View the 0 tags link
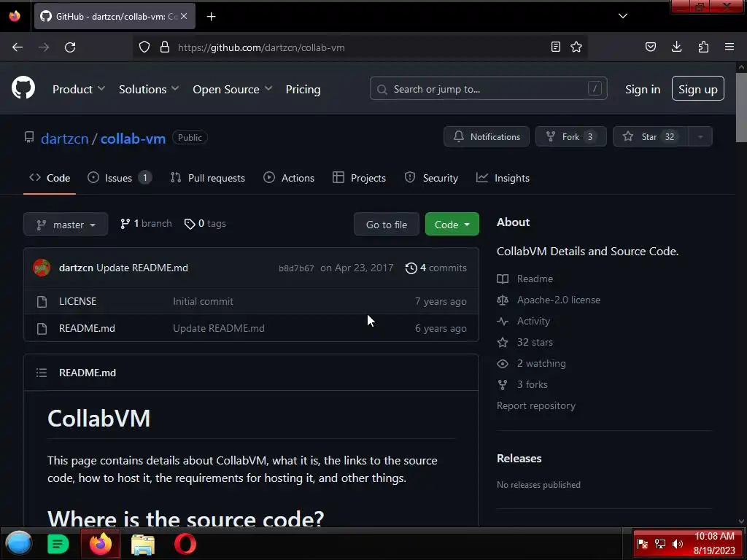Viewport: 747px width, 560px height. pos(205,223)
